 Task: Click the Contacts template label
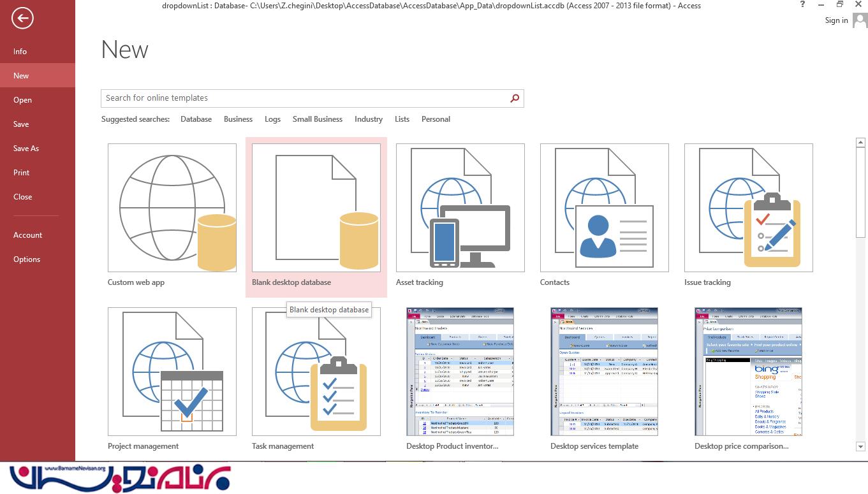(554, 282)
